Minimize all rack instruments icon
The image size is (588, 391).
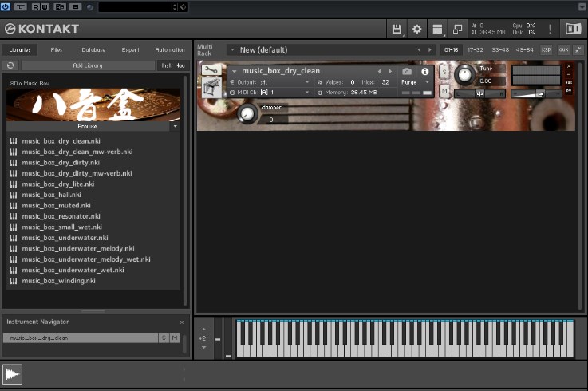[578, 50]
